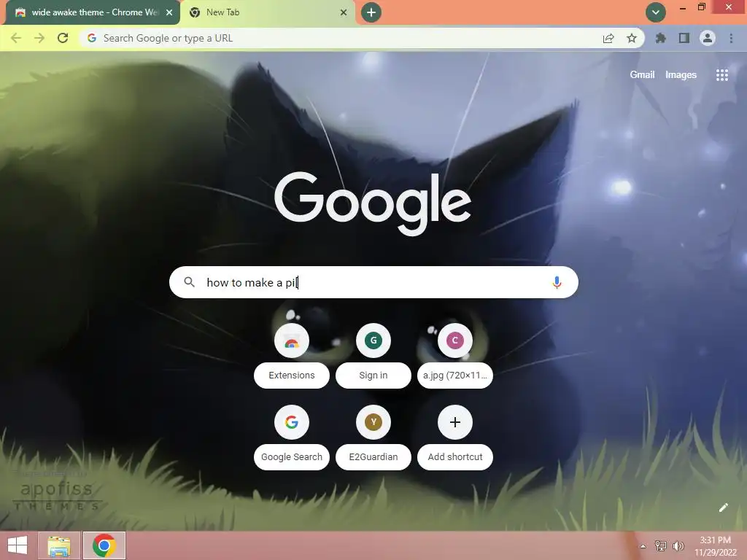Close the New Tab tab
This screenshot has height=560, width=747.
pos(344,12)
